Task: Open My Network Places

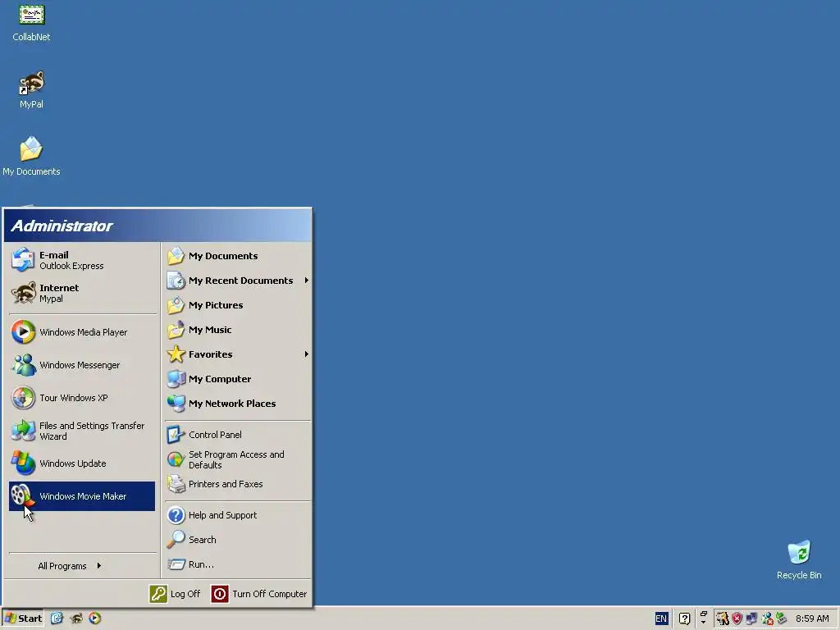Action: point(238,404)
